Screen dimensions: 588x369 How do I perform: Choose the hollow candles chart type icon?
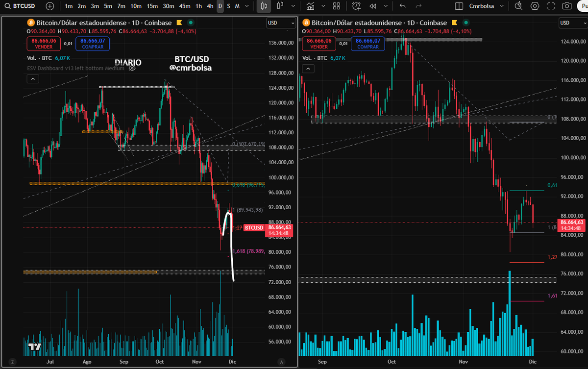pyautogui.click(x=281, y=6)
